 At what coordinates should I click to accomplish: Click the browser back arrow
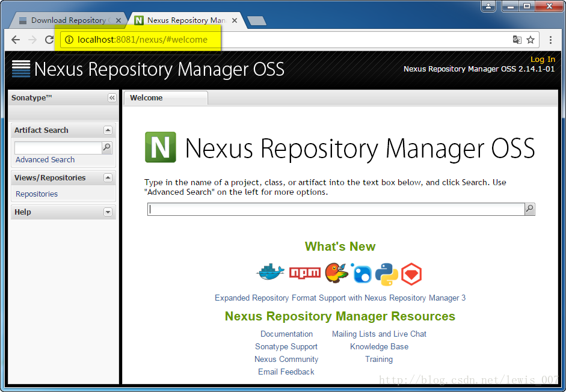click(16, 39)
